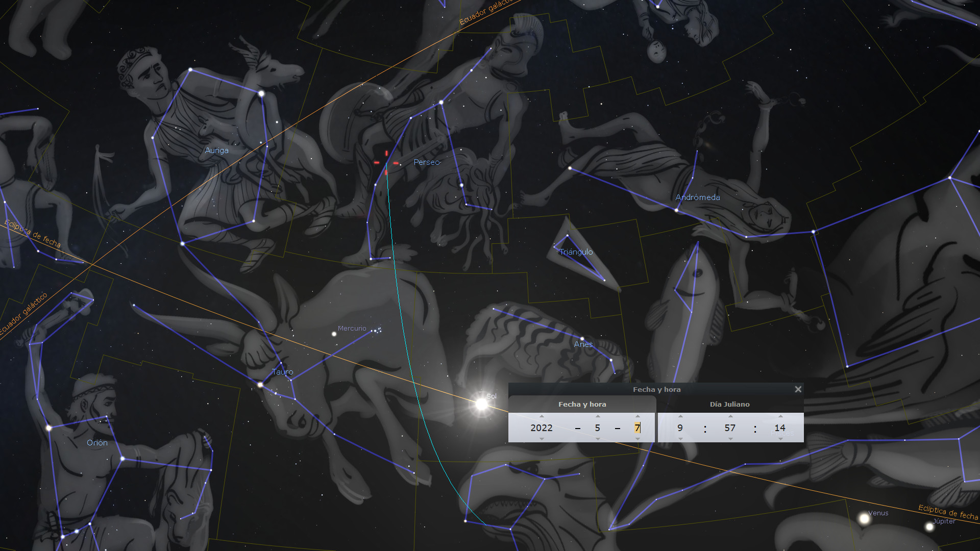The height and width of the screenshot is (551, 980).
Task: Click the 'Eclíptica de fecha' label bottom right
Action: (948, 512)
